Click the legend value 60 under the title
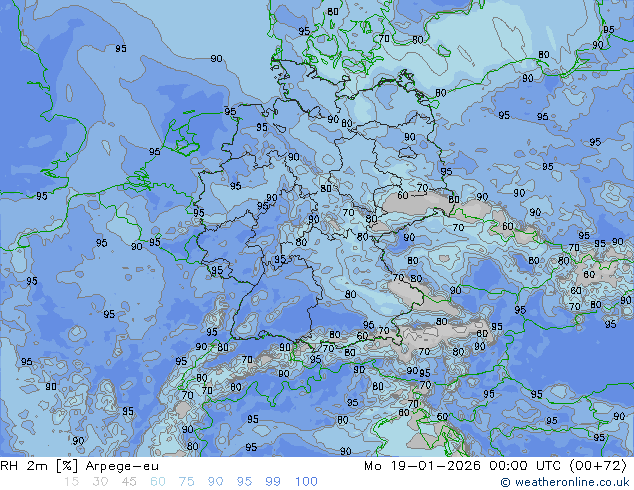The width and height of the screenshot is (634, 490). pyautogui.click(x=158, y=482)
